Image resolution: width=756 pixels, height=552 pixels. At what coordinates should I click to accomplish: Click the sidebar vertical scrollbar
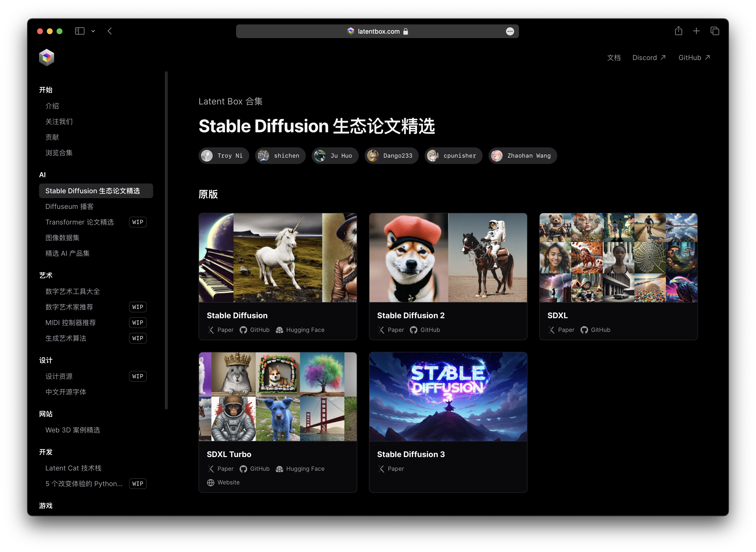coord(166,240)
